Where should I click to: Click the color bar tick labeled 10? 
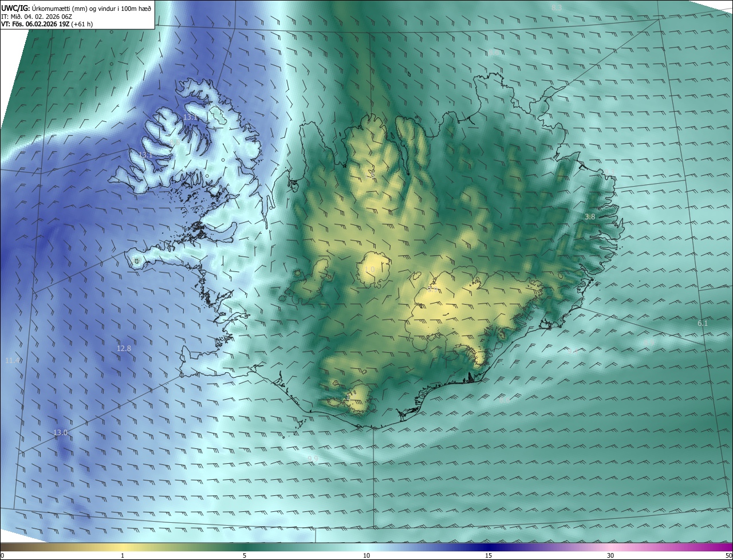tap(366, 555)
